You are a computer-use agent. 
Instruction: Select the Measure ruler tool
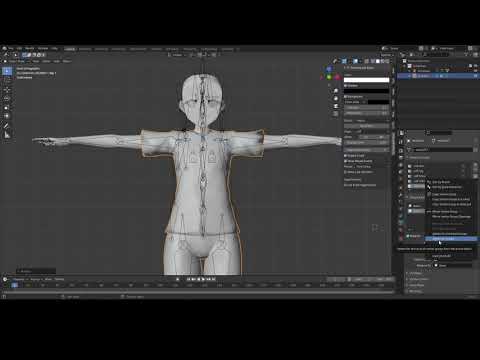pyautogui.click(x=7, y=135)
